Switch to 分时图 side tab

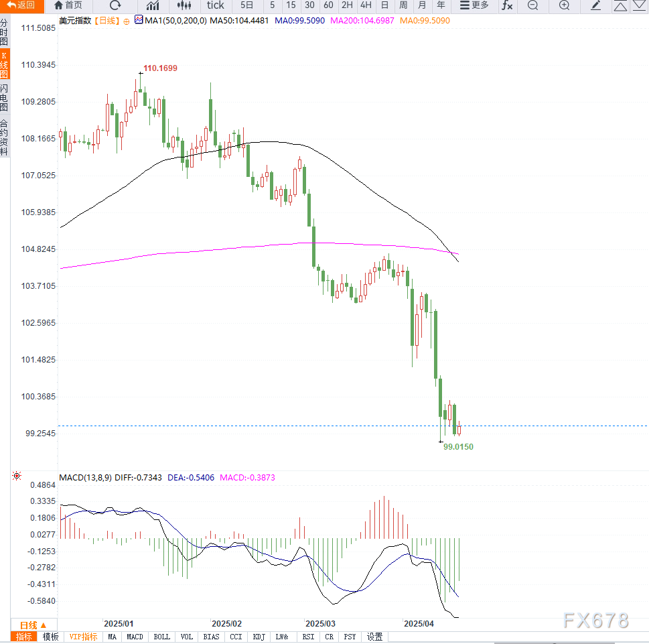5,32
